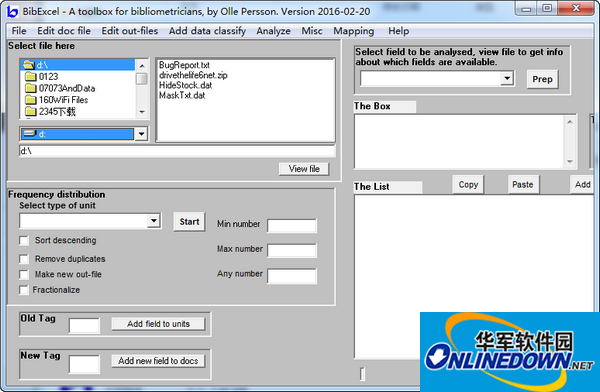This screenshot has height=392, width=600.
Task: Open the 0123 folder in directory list
Action: 48,77
